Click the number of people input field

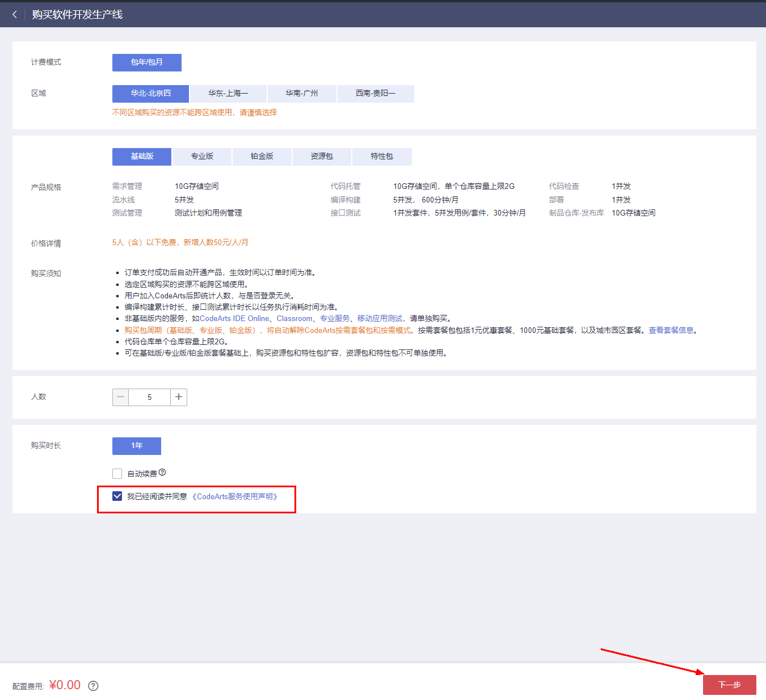(x=149, y=397)
